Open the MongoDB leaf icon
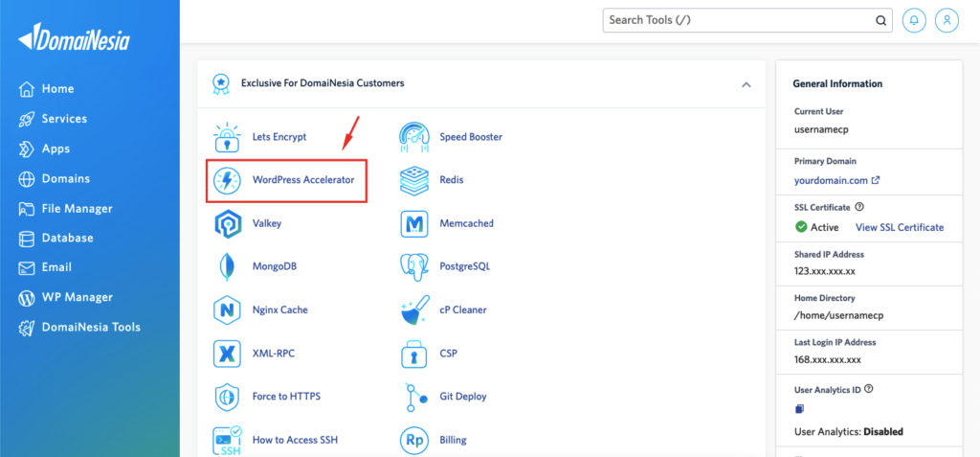 (x=226, y=266)
